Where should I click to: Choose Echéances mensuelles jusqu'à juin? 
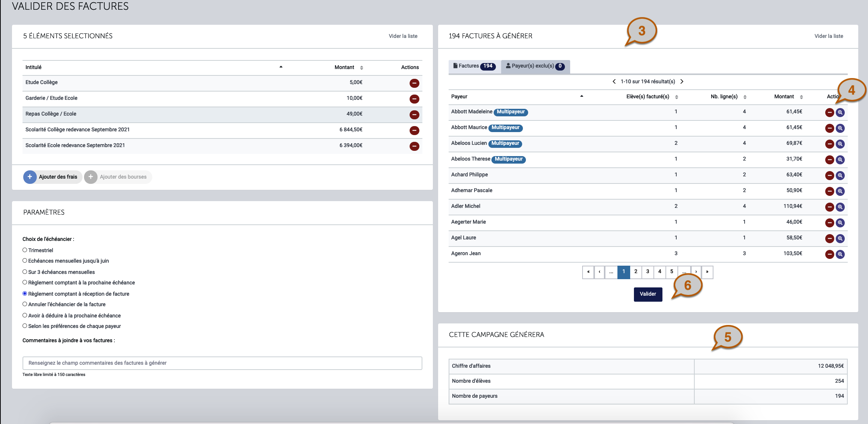tap(25, 260)
